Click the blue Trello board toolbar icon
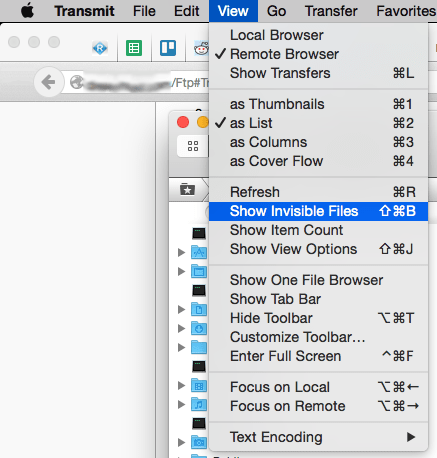 click(168, 48)
